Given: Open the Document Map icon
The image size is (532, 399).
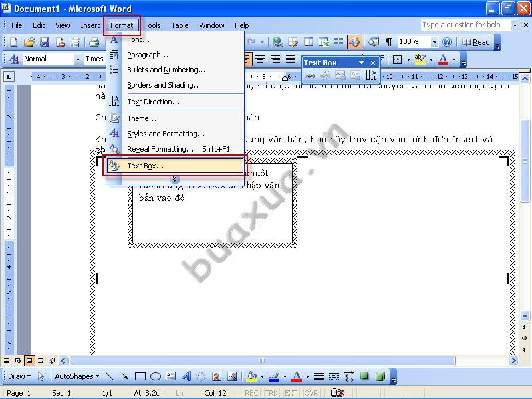Looking at the screenshot, I should [374, 42].
